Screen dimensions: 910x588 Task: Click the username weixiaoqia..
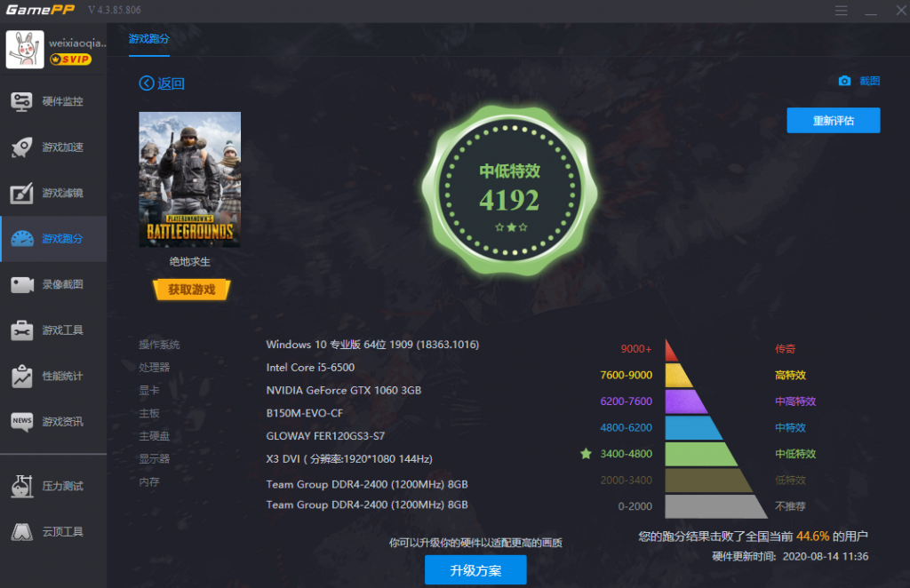coord(78,43)
